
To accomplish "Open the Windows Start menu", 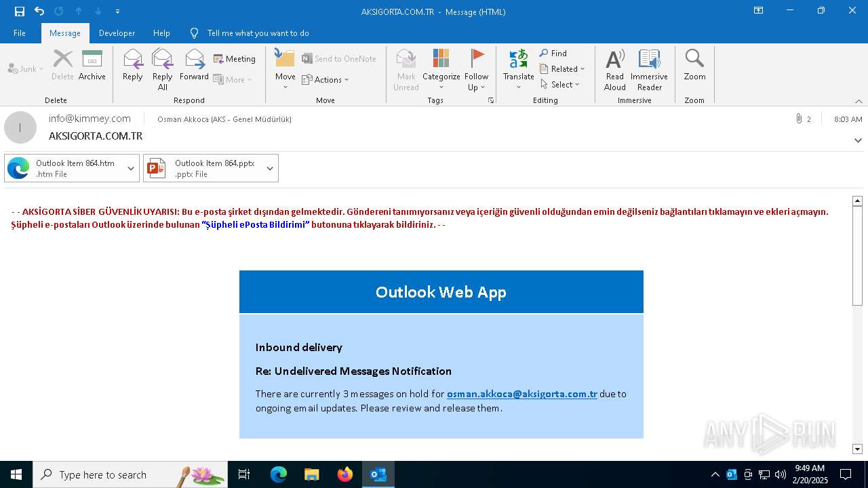I will [x=16, y=474].
